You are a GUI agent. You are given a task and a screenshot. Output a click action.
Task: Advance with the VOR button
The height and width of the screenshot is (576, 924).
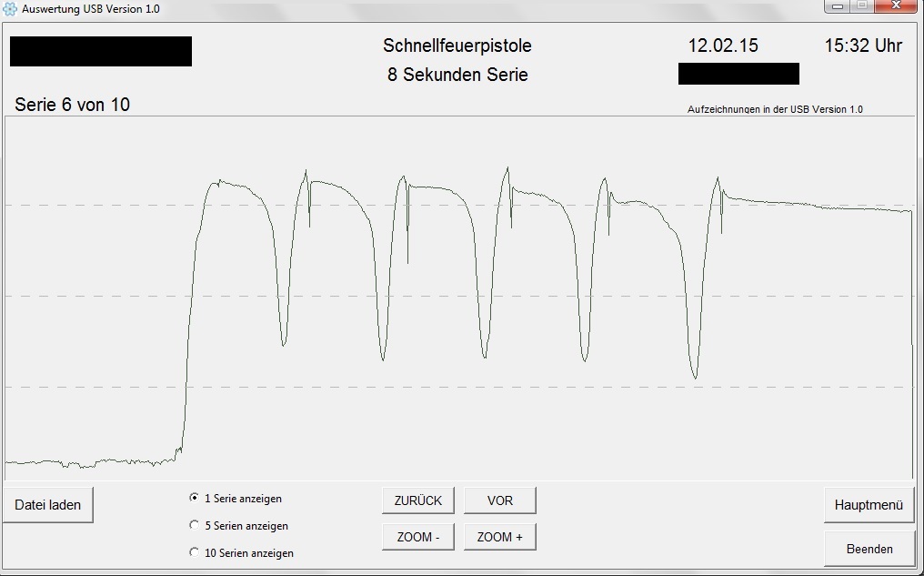click(499, 500)
